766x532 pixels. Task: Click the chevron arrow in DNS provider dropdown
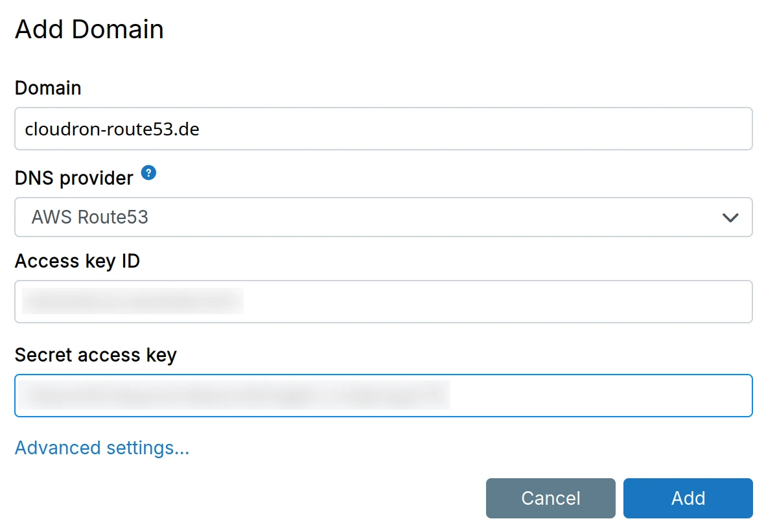click(x=730, y=218)
